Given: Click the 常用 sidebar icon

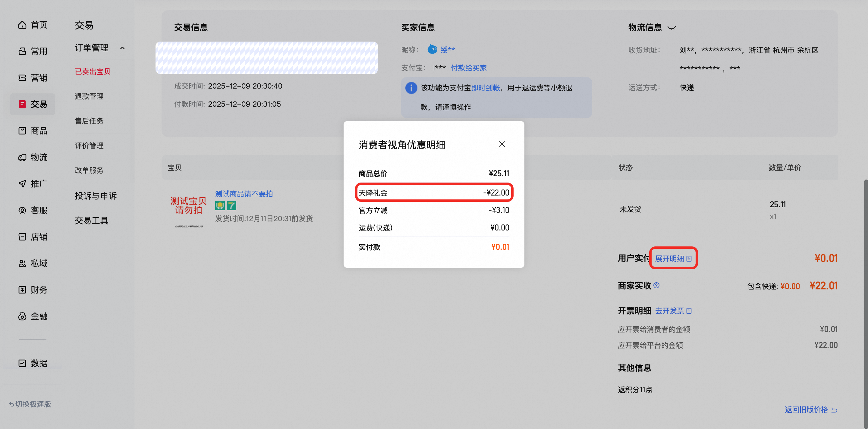Looking at the screenshot, I should point(22,51).
